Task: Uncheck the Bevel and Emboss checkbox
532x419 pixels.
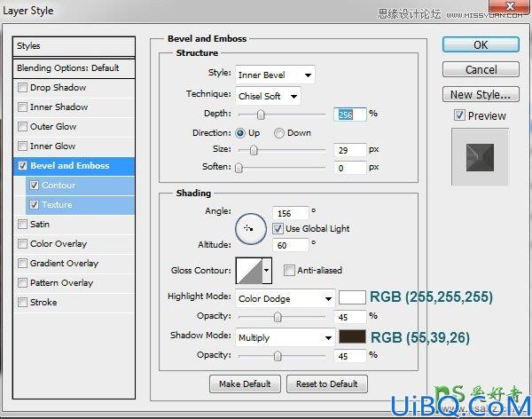Action: [22, 165]
